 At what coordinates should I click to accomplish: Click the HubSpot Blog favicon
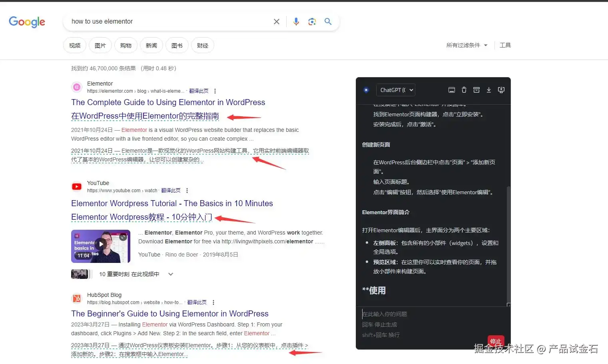(77, 298)
